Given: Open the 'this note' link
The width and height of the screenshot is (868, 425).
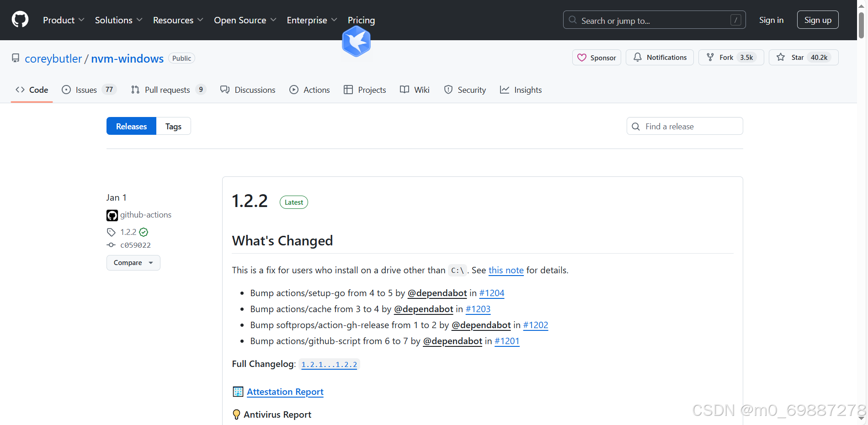Looking at the screenshot, I should point(506,270).
